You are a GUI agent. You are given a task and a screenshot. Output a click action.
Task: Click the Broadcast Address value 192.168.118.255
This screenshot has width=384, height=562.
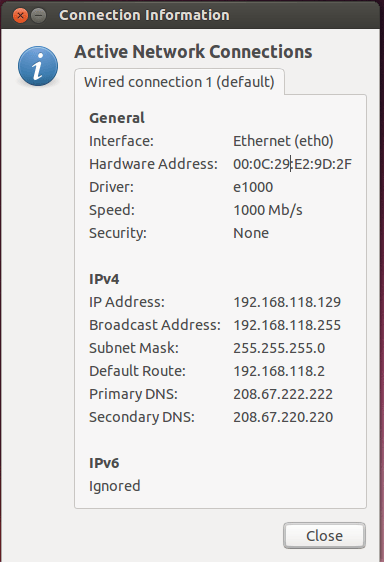287,325
